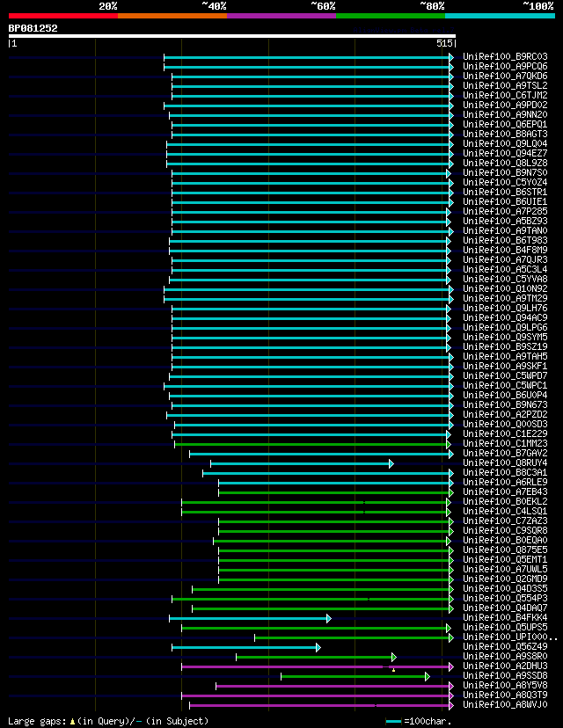
Task: Click the UniRef100_Q9LQ04 label
Action: (505, 143)
